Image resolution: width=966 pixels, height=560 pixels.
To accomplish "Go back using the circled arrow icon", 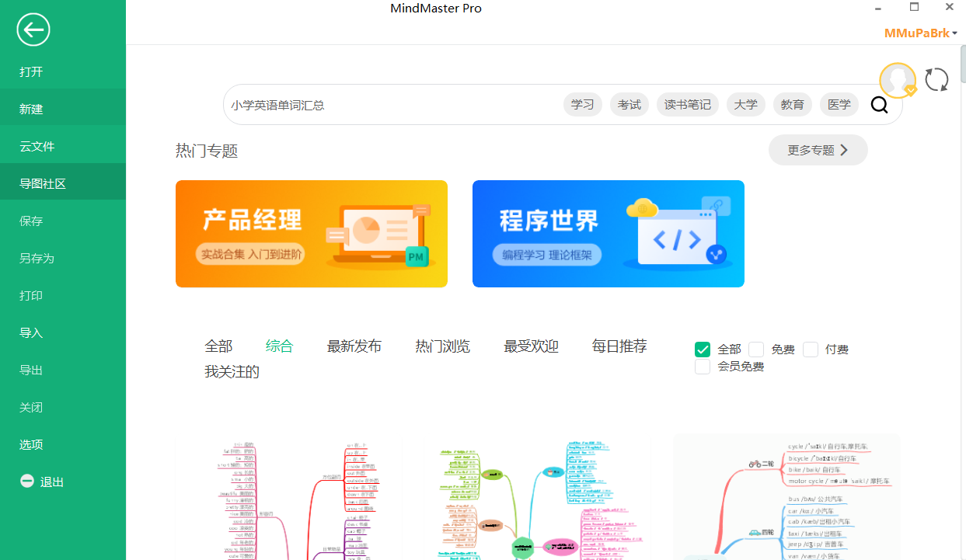I will (x=33, y=30).
